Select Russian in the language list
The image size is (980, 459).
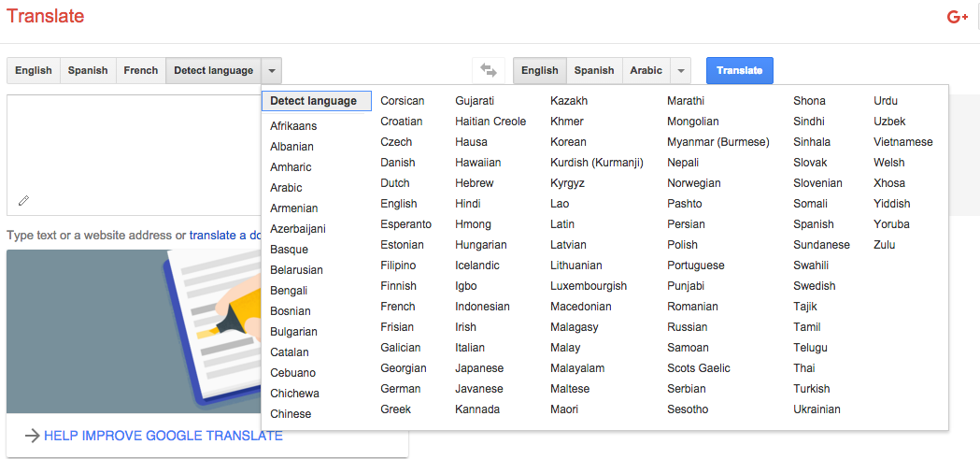coord(688,327)
